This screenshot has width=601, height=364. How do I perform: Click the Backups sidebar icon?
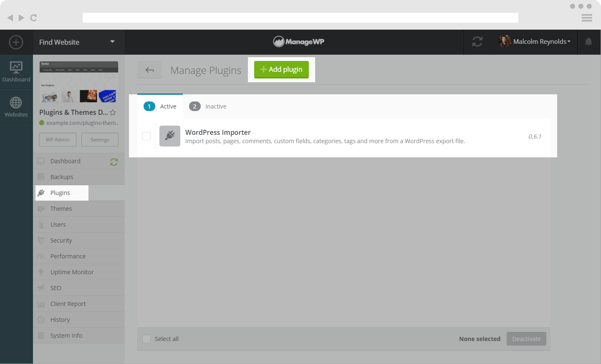click(41, 177)
